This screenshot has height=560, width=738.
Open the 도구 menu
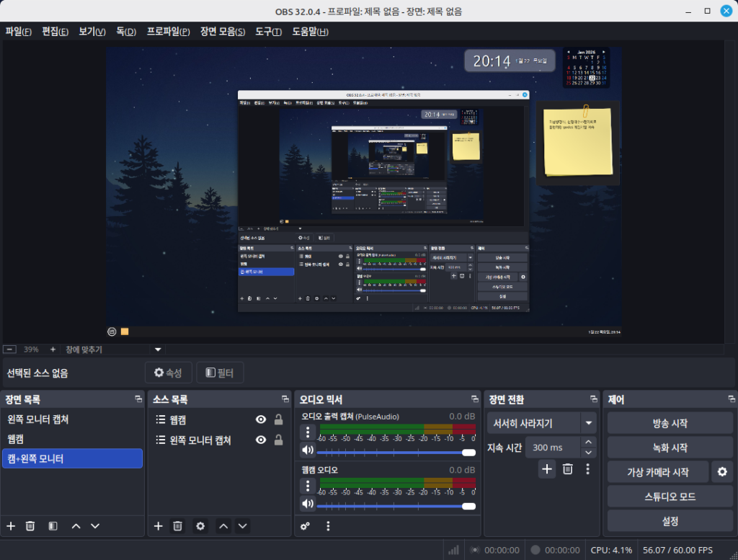tap(268, 32)
